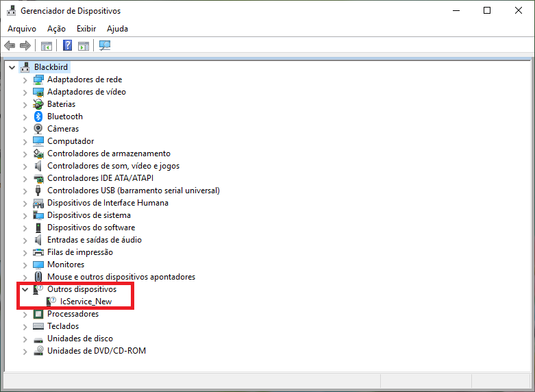Select Controladores de armazenamento label
Image resolution: width=535 pixels, height=392 pixels.
pyautogui.click(x=109, y=154)
